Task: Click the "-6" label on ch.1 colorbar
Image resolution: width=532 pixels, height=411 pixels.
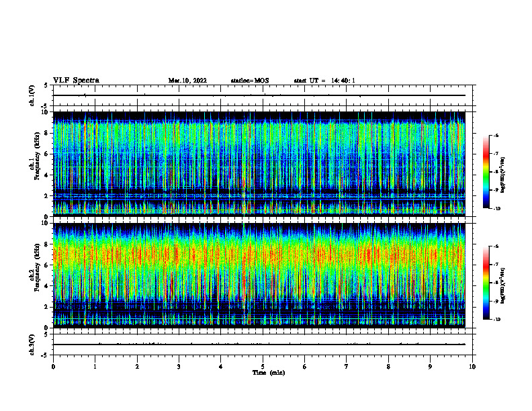Action: coord(496,135)
